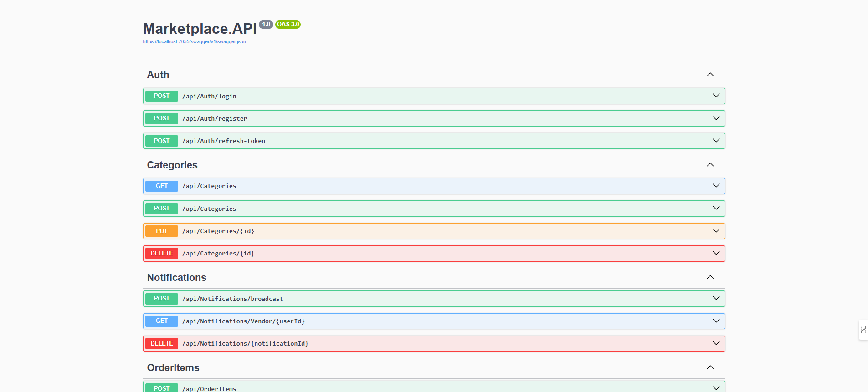The height and width of the screenshot is (392, 868).
Task: Collapse the OrderItems section chevron
Action: coord(710,367)
